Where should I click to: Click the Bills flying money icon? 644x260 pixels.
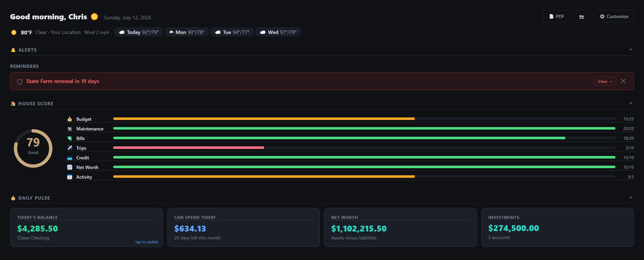click(70, 138)
